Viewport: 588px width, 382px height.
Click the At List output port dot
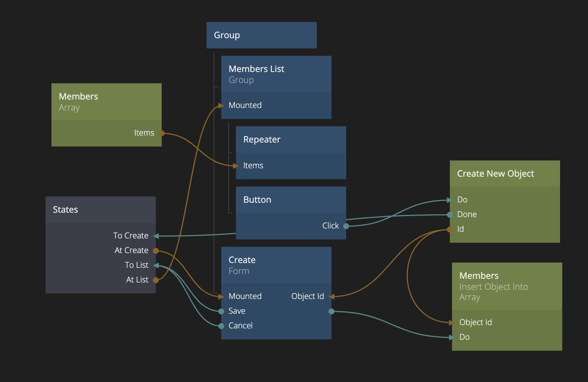click(x=156, y=280)
